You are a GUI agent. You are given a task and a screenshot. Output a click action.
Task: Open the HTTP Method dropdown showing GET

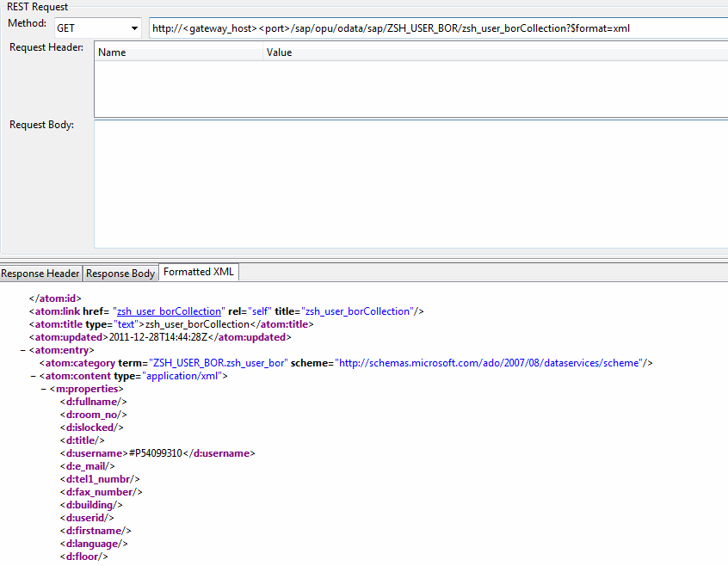click(x=133, y=28)
